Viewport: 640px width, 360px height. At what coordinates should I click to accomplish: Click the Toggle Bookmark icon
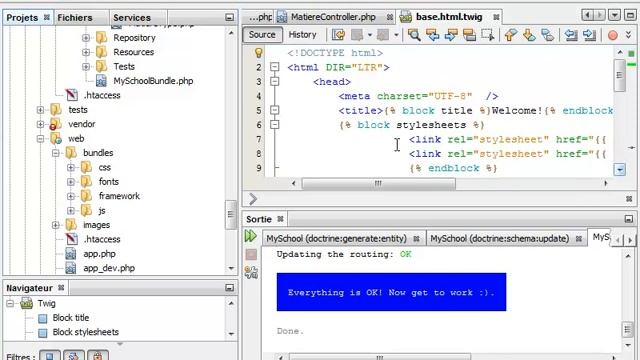point(547,35)
